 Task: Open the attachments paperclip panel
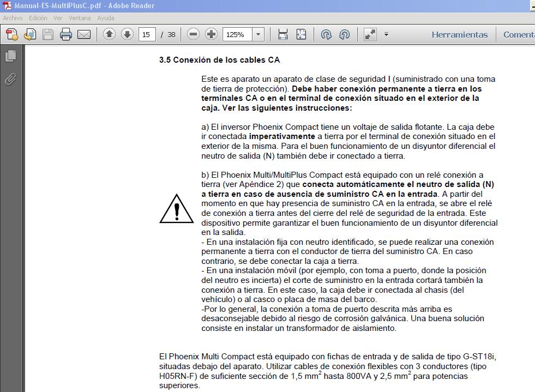pyautogui.click(x=10, y=79)
